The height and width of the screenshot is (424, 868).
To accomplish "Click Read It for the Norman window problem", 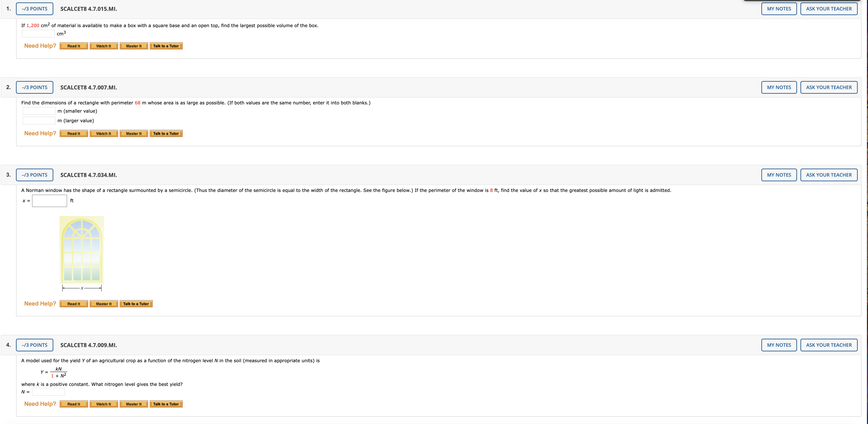I will [74, 304].
